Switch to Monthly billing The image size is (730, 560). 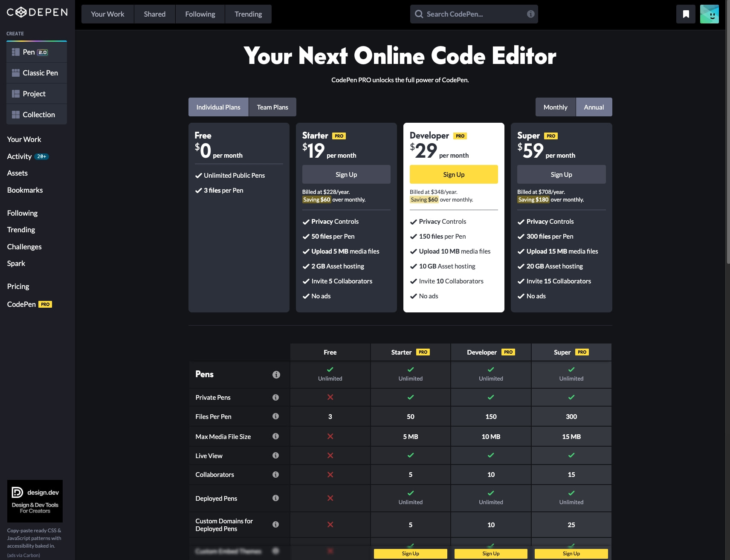click(555, 107)
